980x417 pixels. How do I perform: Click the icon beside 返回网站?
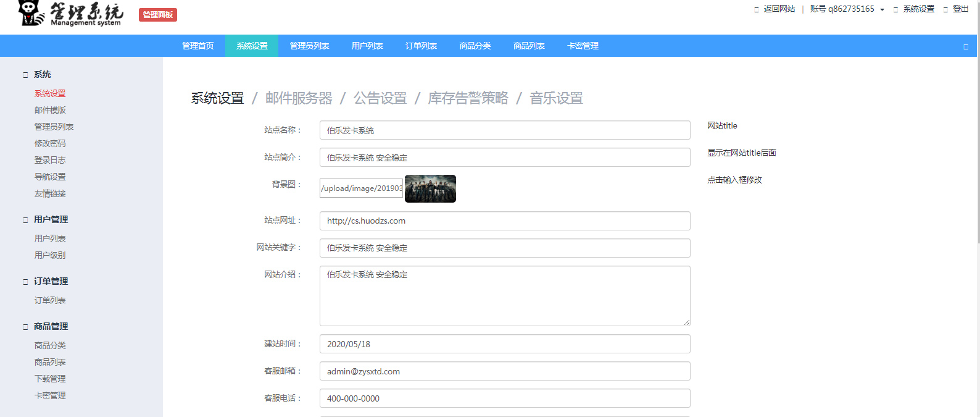click(x=757, y=9)
